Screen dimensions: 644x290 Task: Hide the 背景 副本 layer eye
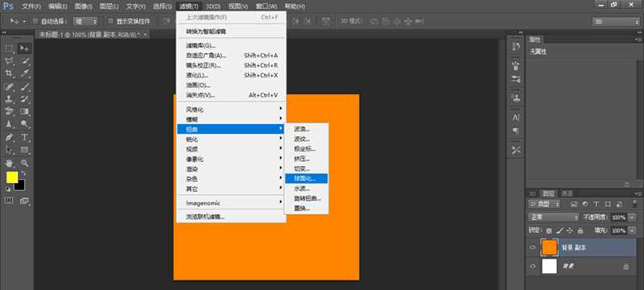(x=533, y=247)
